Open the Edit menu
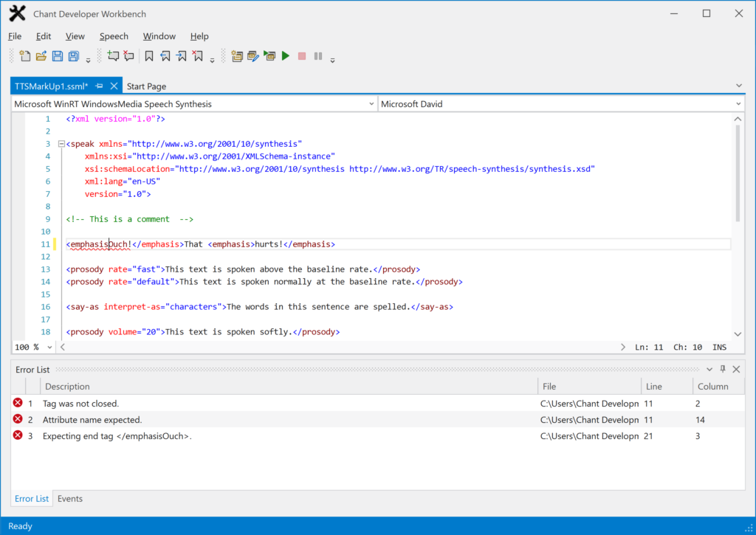756x535 pixels. coord(44,36)
